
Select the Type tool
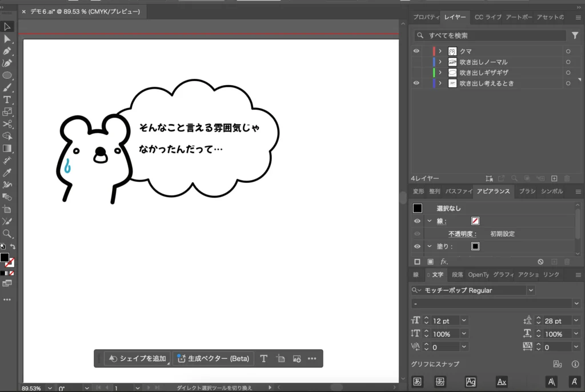pos(7,99)
